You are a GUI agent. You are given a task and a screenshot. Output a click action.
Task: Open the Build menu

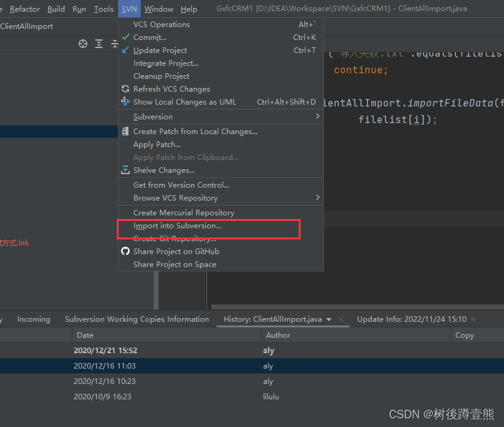[56, 9]
